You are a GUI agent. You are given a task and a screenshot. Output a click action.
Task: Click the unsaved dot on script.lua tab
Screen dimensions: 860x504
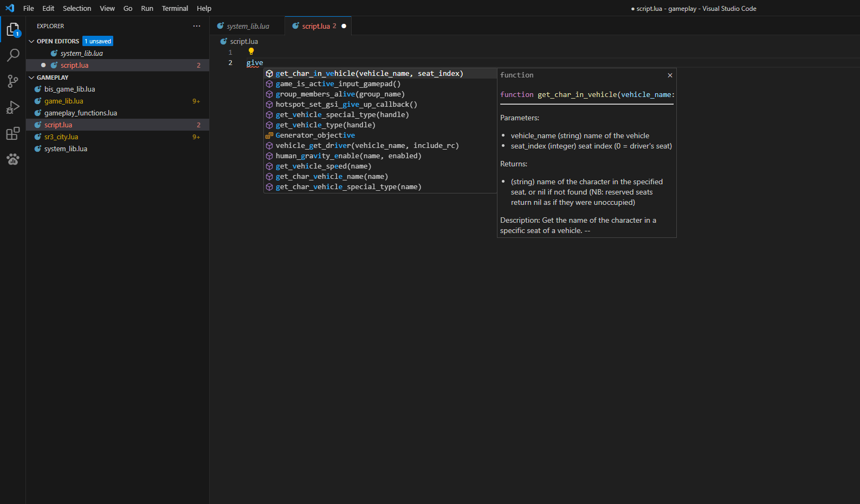point(344,26)
